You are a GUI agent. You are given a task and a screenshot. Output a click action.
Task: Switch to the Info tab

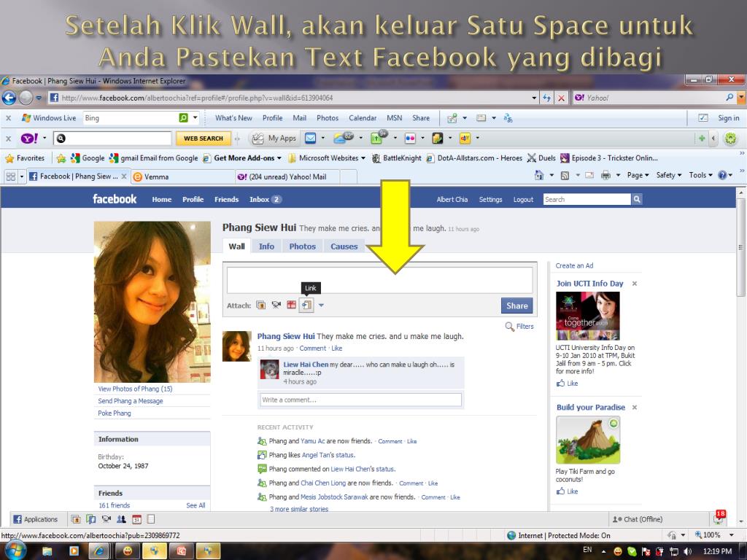(x=266, y=246)
